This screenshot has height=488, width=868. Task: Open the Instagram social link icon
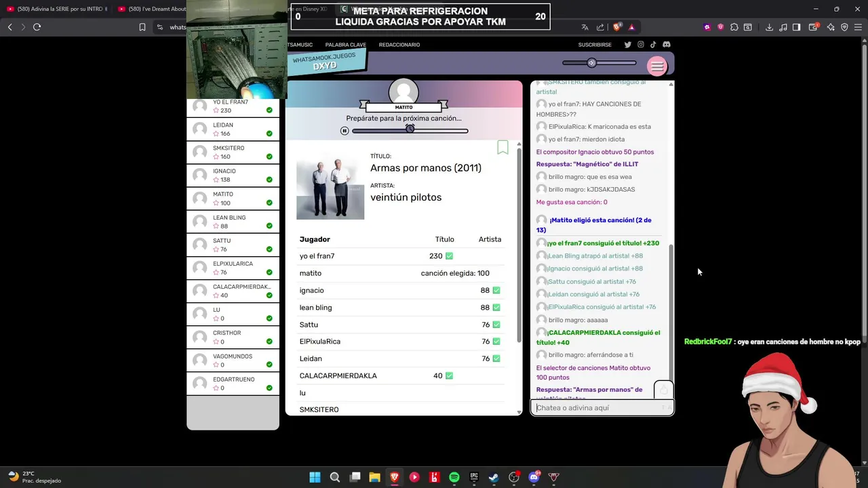(x=640, y=45)
